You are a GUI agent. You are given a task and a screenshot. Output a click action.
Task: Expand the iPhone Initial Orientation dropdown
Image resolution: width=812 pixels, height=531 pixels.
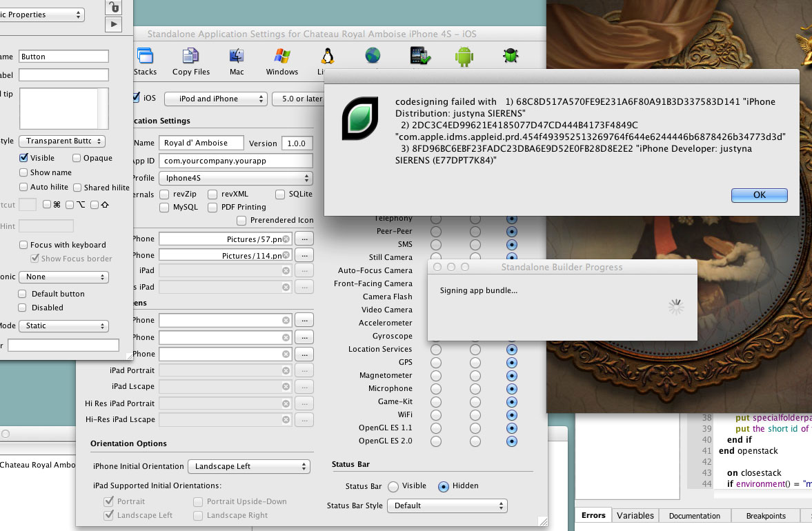click(248, 467)
